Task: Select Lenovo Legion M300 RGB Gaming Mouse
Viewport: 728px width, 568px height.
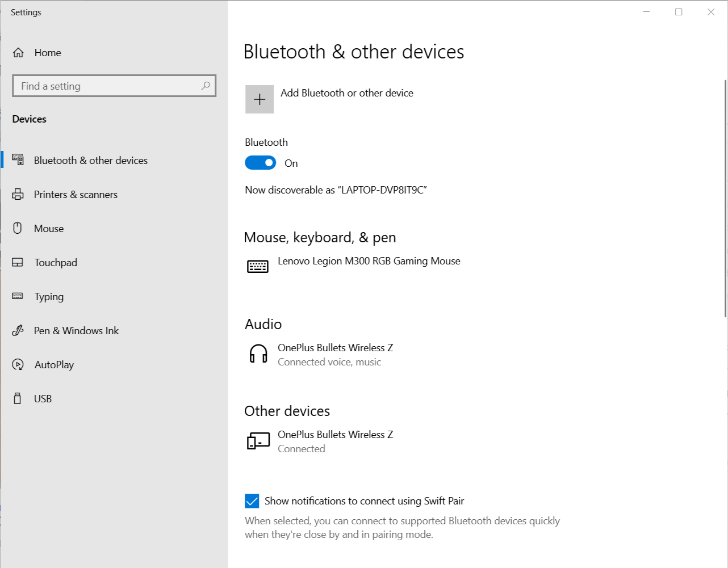Action: pos(369,261)
